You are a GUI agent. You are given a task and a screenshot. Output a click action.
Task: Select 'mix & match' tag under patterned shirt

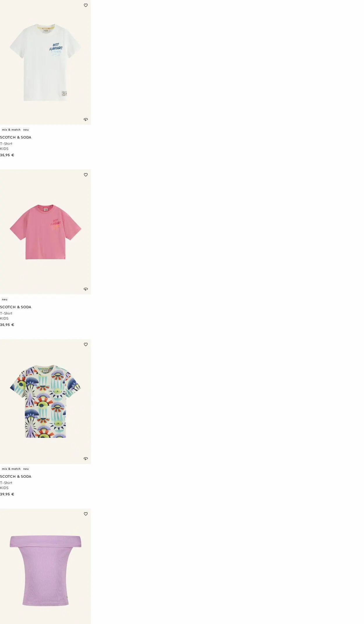pyautogui.click(x=11, y=469)
